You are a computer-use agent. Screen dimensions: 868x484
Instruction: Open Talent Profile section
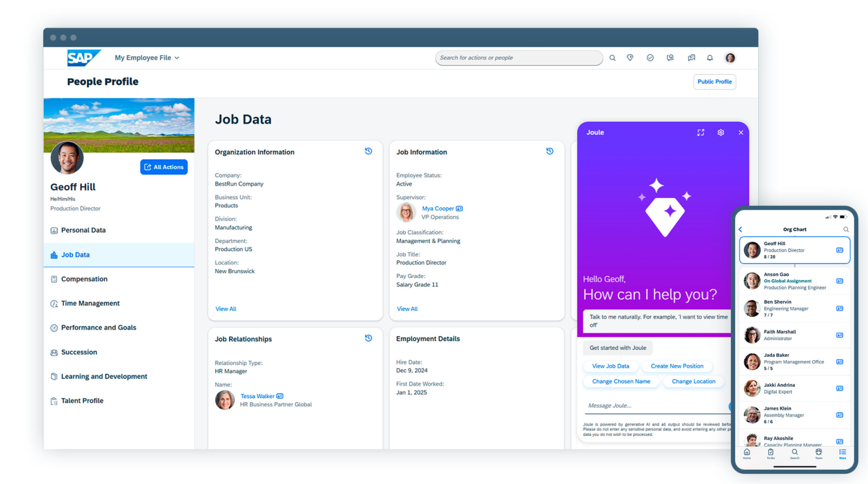pyautogui.click(x=119, y=401)
